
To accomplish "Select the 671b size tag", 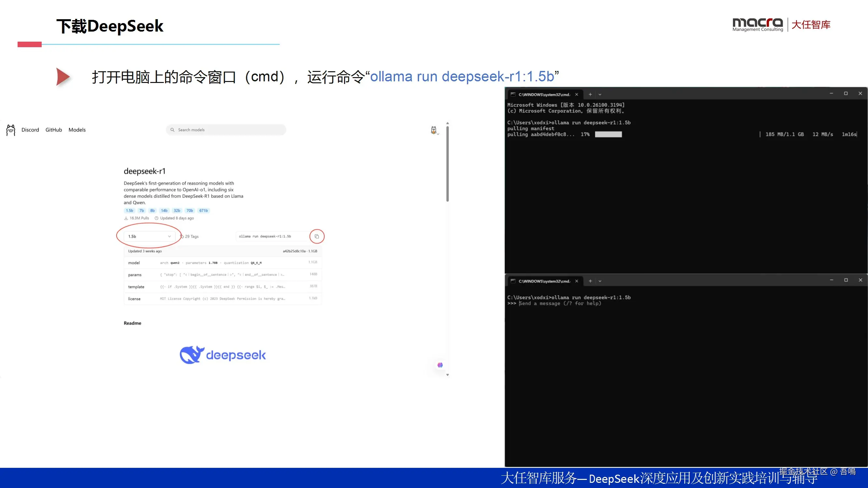I will pyautogui.click(x=203, y=211).
